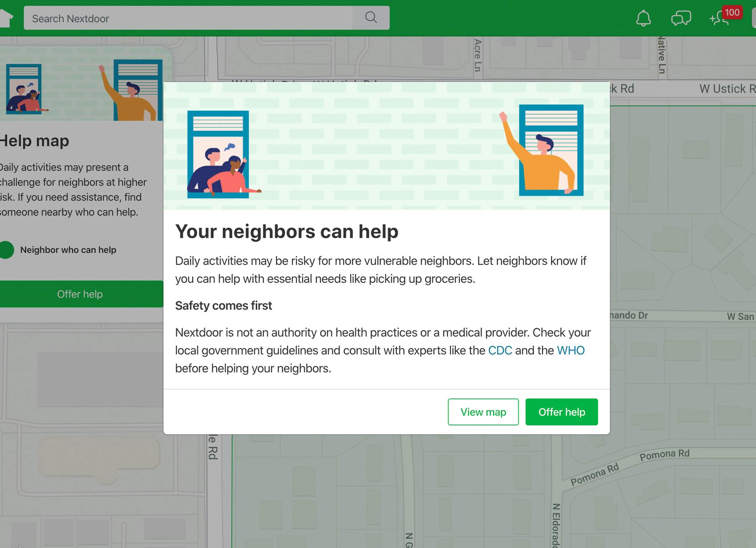Click the Nextdoor home icon

pyautogui.click(x=6, y=18)
